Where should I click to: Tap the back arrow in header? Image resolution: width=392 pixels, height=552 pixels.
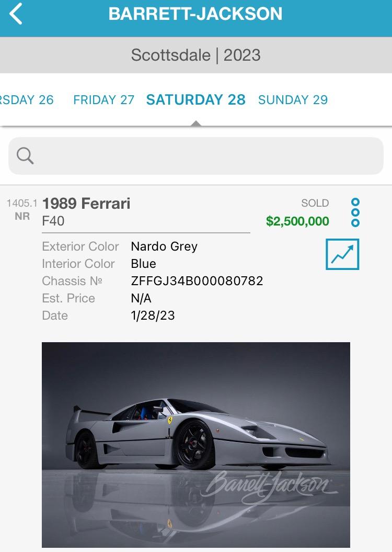pos(16,14)
